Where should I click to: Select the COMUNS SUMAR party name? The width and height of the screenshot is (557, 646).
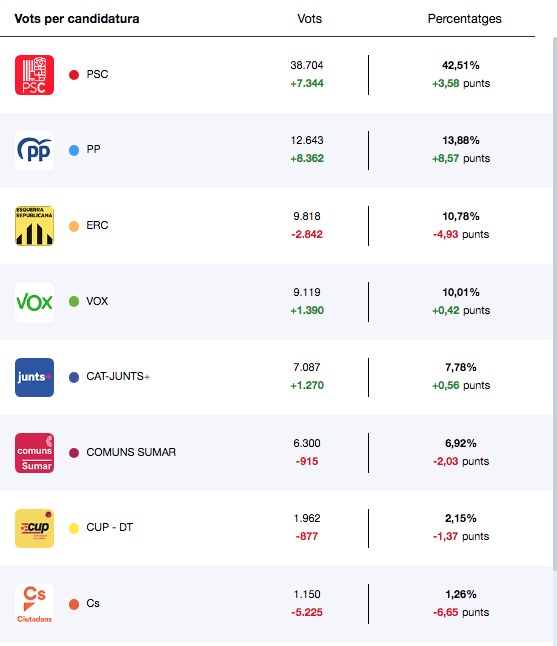(x=131, y=452)
